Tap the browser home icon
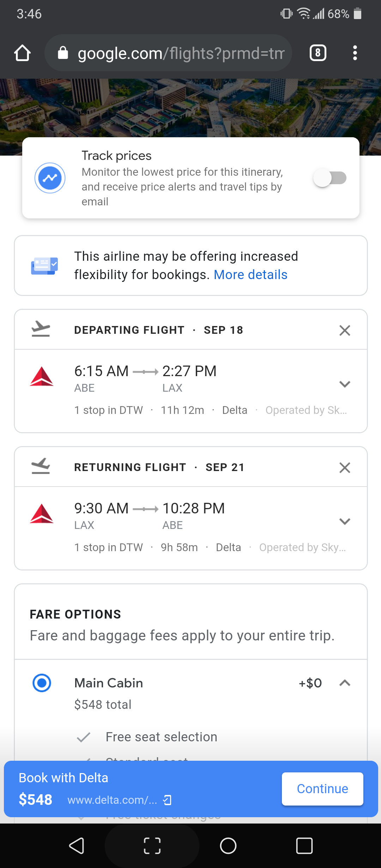 click(x=23, y=53)
